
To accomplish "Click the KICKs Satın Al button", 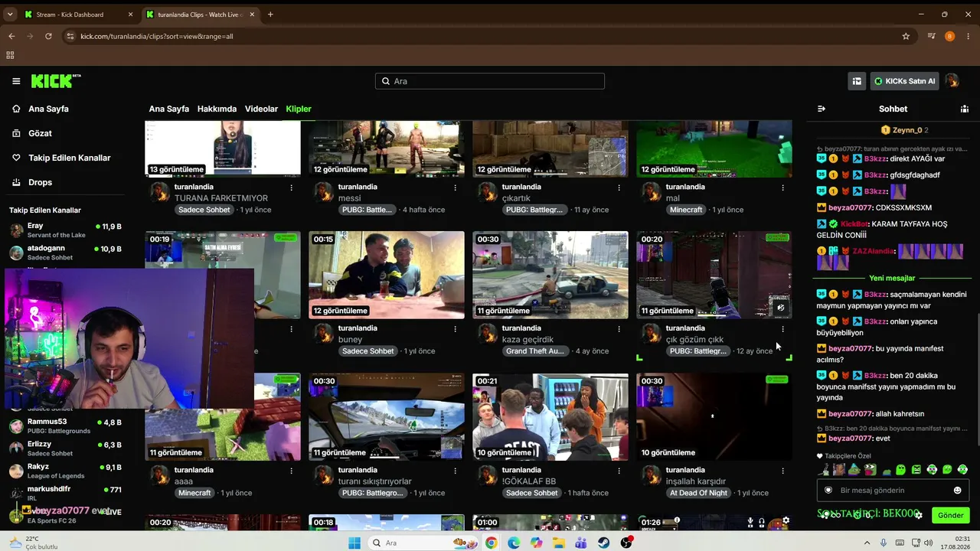I will (904, 81).
